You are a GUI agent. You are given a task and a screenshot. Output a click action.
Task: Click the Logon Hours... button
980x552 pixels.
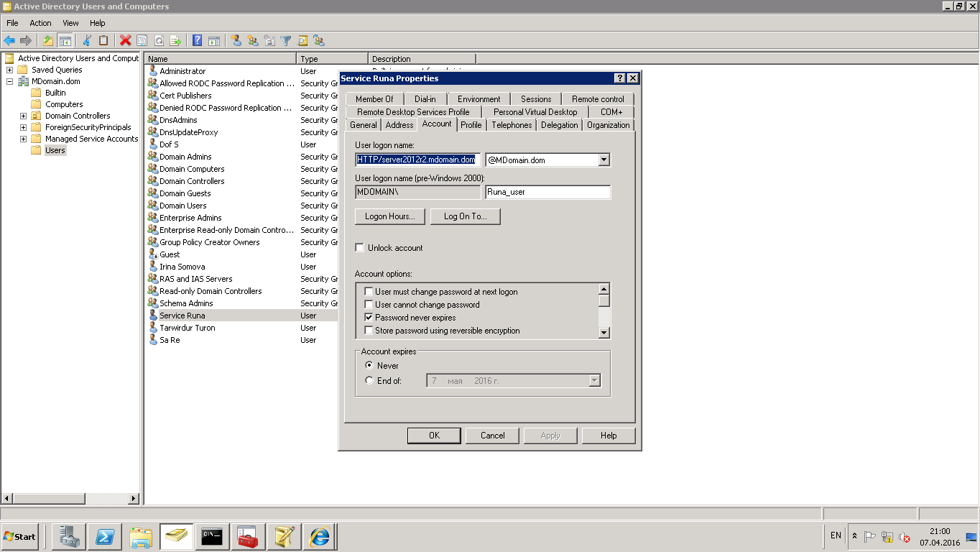[x=389, y=216]
